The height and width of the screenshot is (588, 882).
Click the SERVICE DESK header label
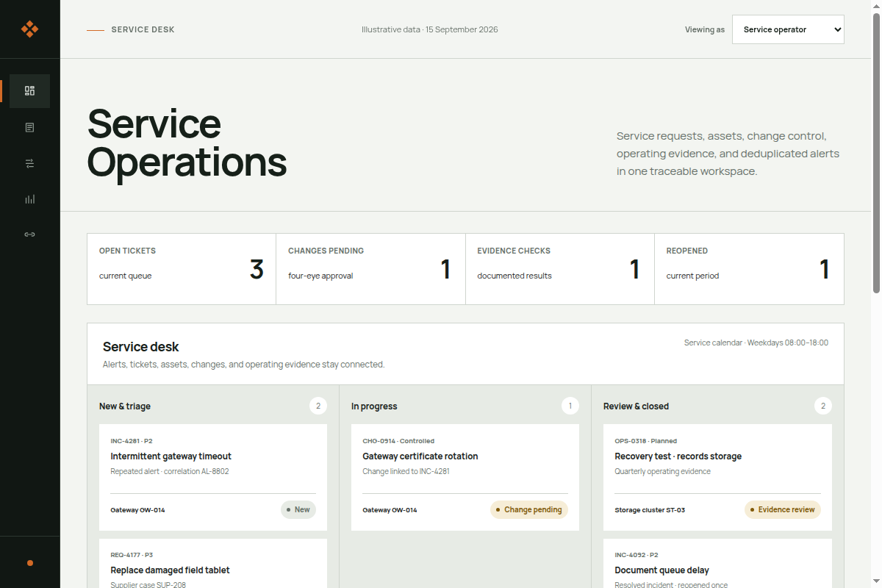pyautogui.click(x=143, y=30)
